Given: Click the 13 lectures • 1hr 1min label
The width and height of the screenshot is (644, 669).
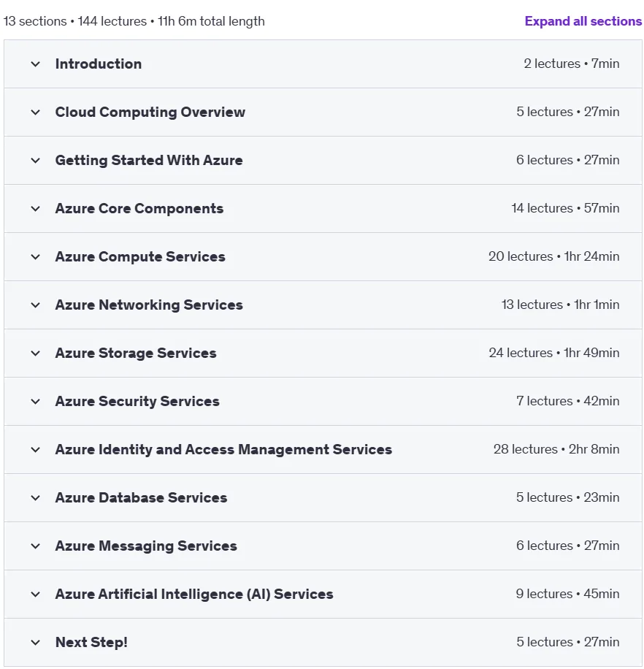Looking at the screenshot, I should [x=561, y=305].
